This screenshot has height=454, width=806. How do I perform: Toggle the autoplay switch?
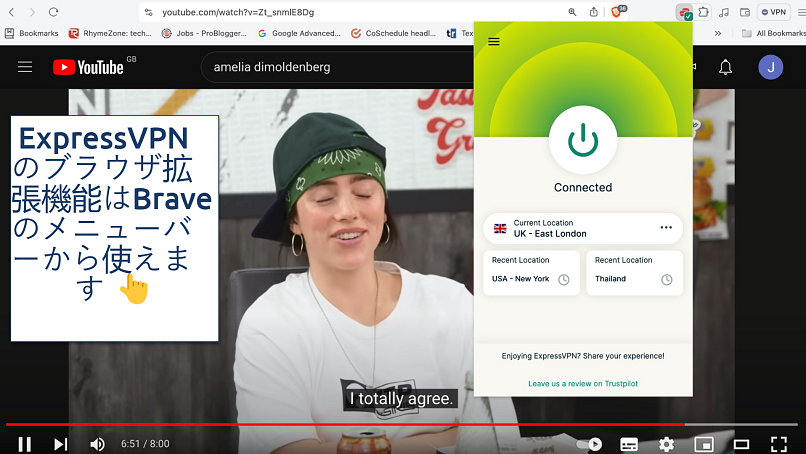coord(591,443)
